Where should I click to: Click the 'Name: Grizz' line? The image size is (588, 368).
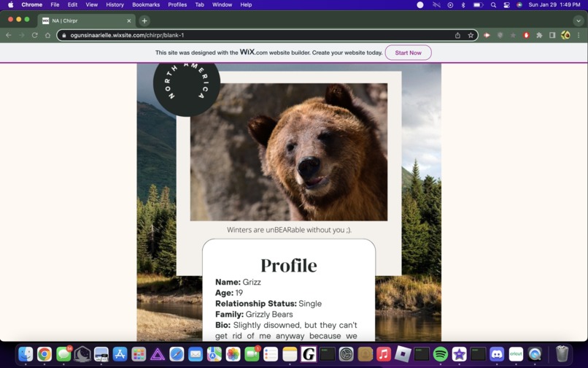pos(238,282)
